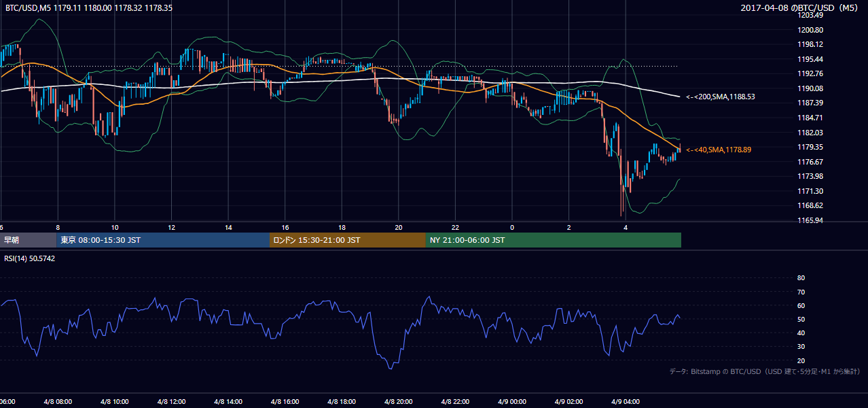The image size is (868, 408).
Task: Click RSI scale label 70
Action: pos(801,292)
